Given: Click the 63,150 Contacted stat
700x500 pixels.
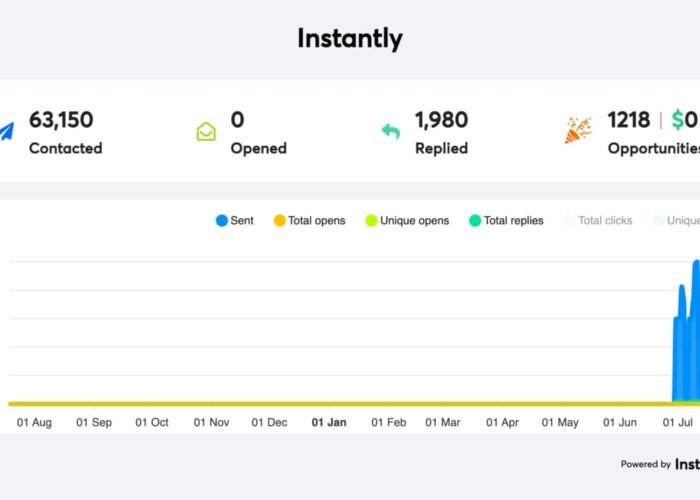Looking at the screenshot, I should [61, 120].
